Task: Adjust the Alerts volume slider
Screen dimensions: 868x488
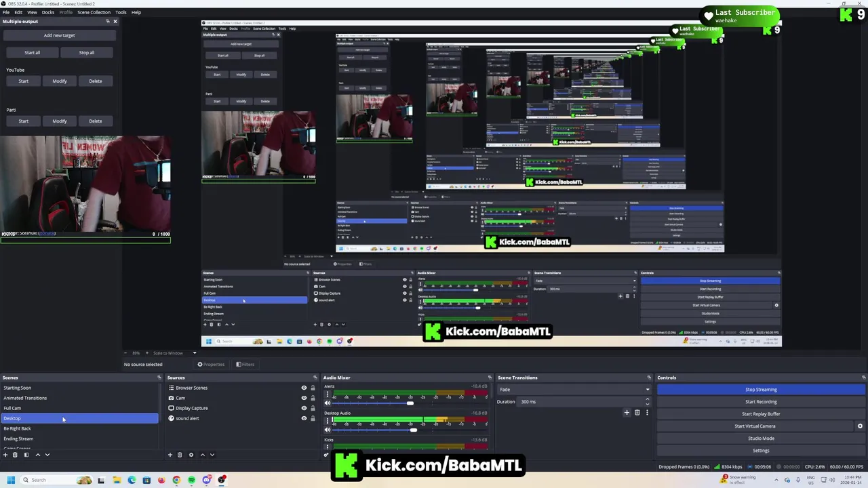Action: [410, 403]
